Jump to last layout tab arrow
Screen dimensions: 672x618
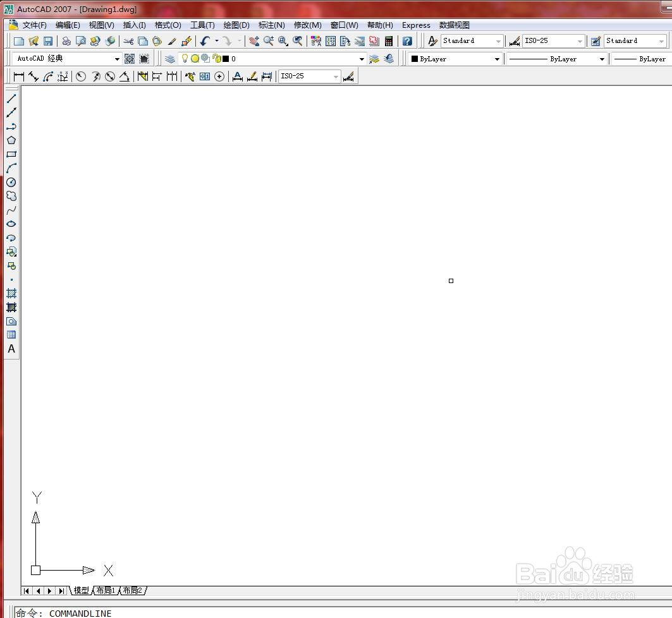pyautogui.click(x=62, y=591)
